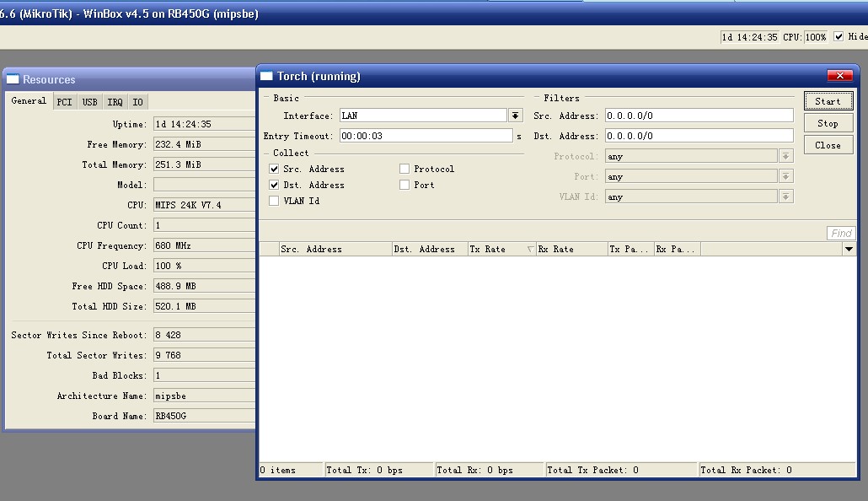Click the Total HDD Size value 520.1 MB
Screen dimensions: 868x501
tap(204, 306)
